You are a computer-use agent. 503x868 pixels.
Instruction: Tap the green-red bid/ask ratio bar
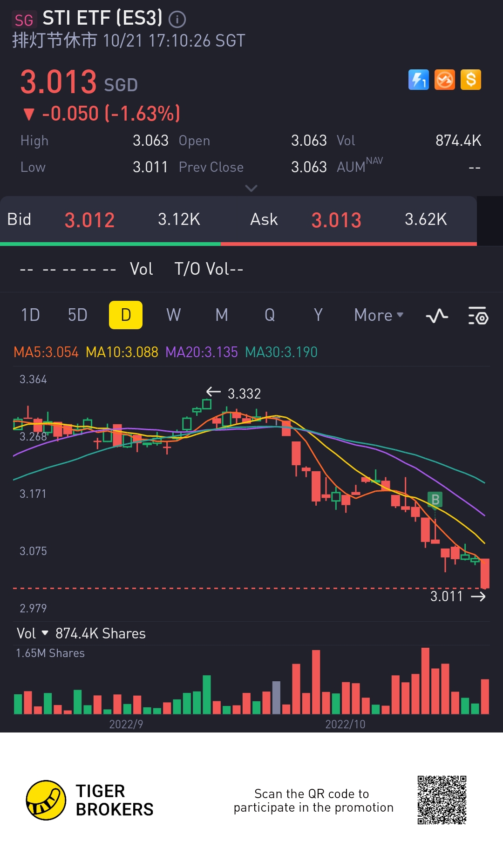[x=238, y=244]
